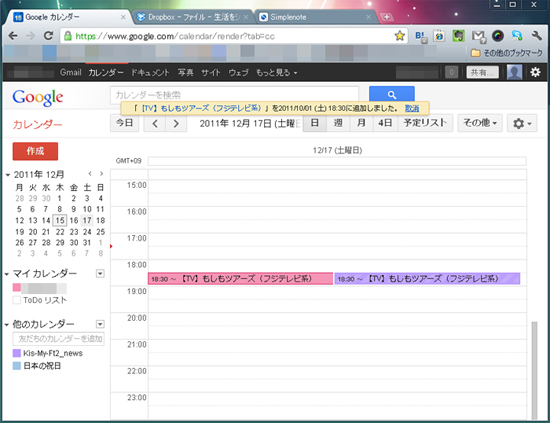This screenshot has height=423, width=550.
Task: Select December 17 in mini calendar
Action: point(87,221)
